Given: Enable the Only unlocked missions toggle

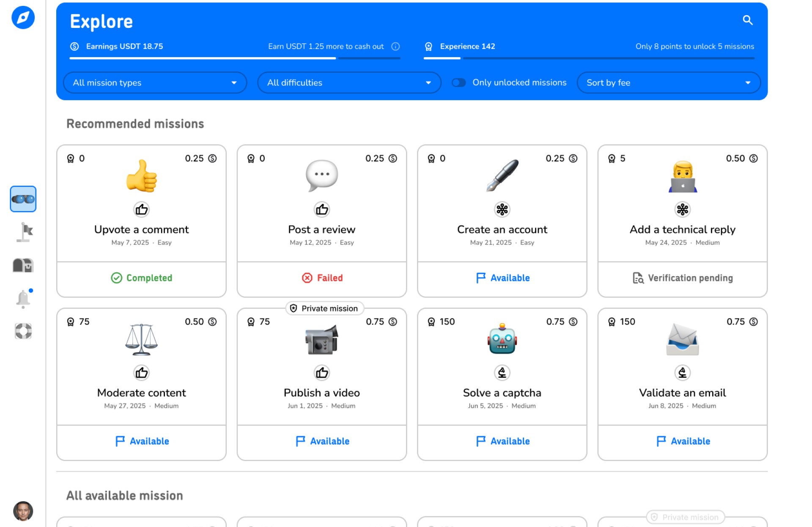Looking at the screenshot, I should 458,82.
